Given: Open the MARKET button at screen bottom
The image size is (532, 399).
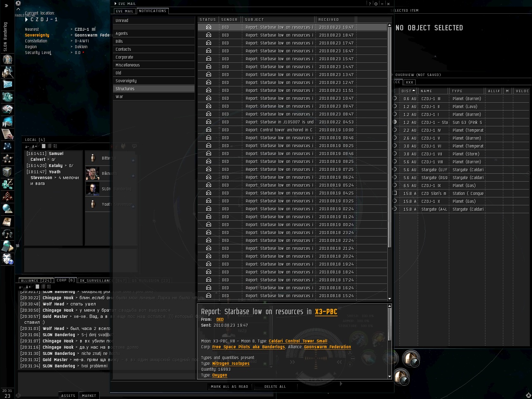Looking at the screenshot, I should (89, 396).
